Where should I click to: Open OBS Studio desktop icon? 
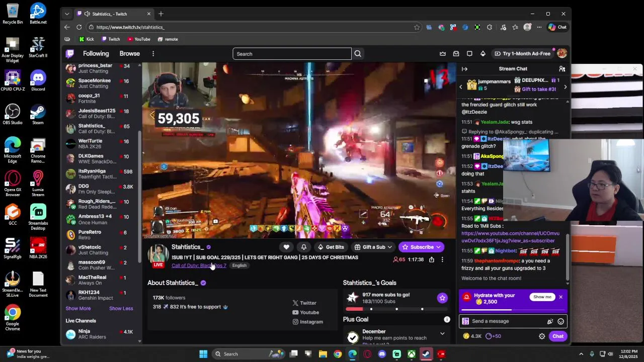[x=13, y=114]
